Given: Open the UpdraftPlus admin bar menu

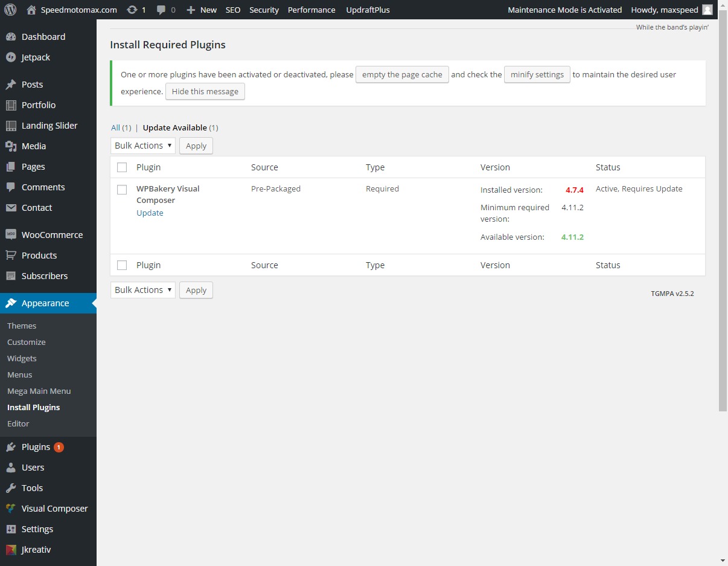Looking at the screenshot, I should coord(368,10).
